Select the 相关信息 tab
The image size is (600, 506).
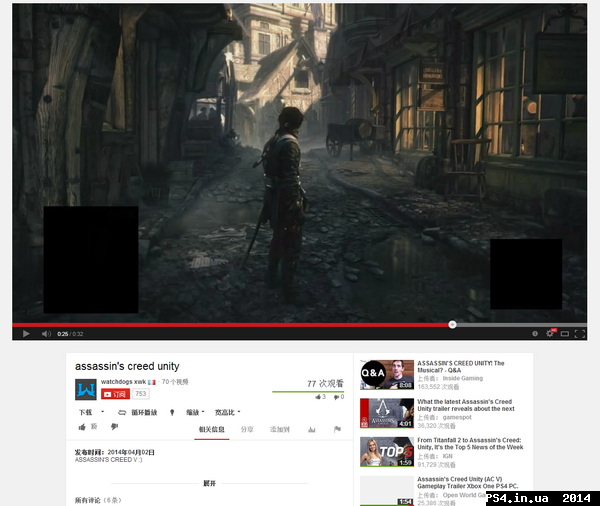click(x=212, y=429)
